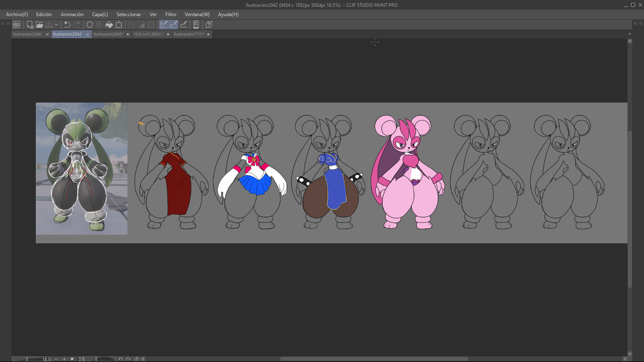Click the Save icon in the toolbar
The image size is (644, 362).
(x=49, y=25)
